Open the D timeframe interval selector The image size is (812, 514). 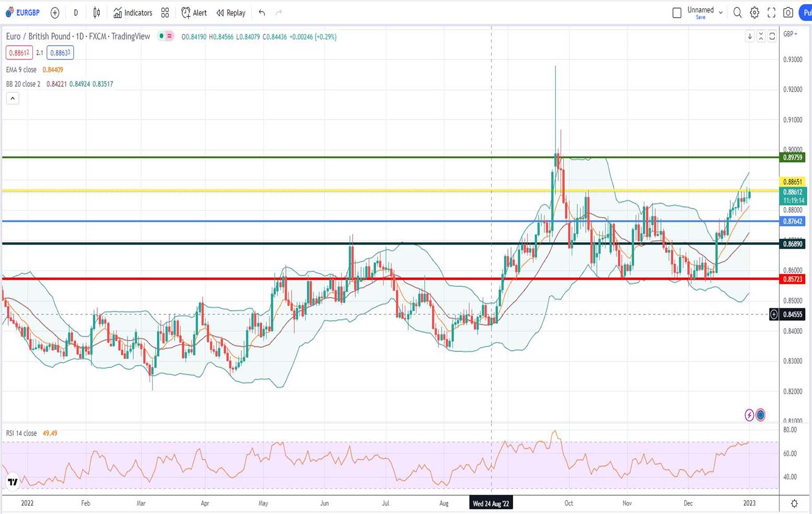tap(76, 13)
